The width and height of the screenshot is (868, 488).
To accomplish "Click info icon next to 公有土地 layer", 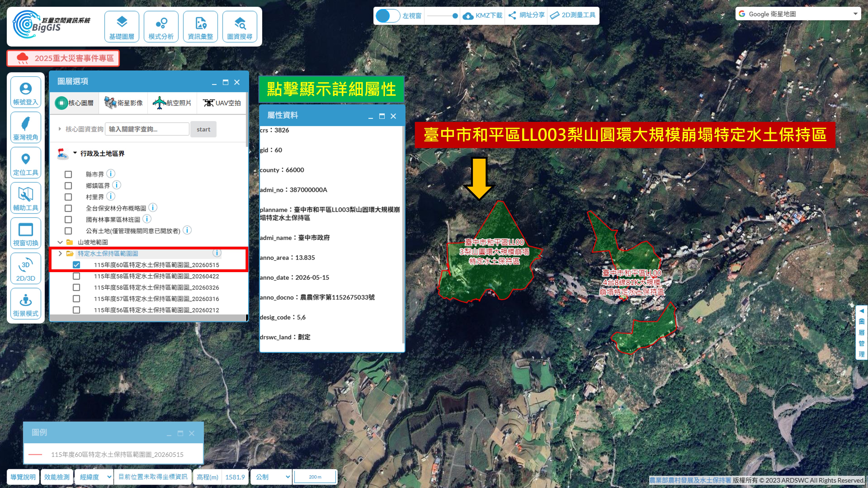I will click(187, 230).
